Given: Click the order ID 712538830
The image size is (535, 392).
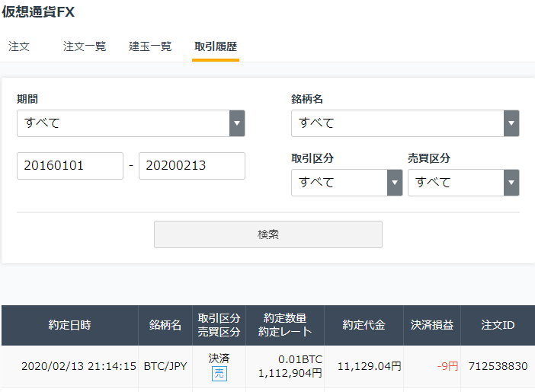Looking at the screenshot, I should pos(498,366).
